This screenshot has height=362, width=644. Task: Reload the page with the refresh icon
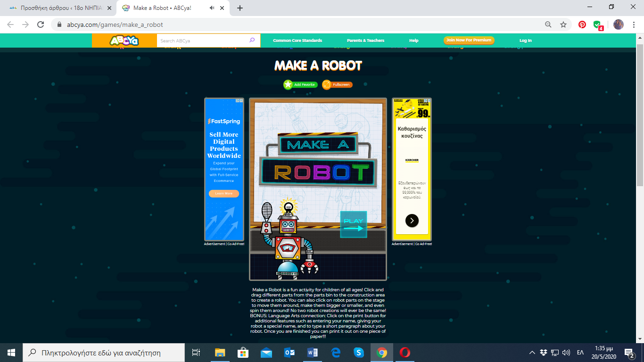point(41,25)
